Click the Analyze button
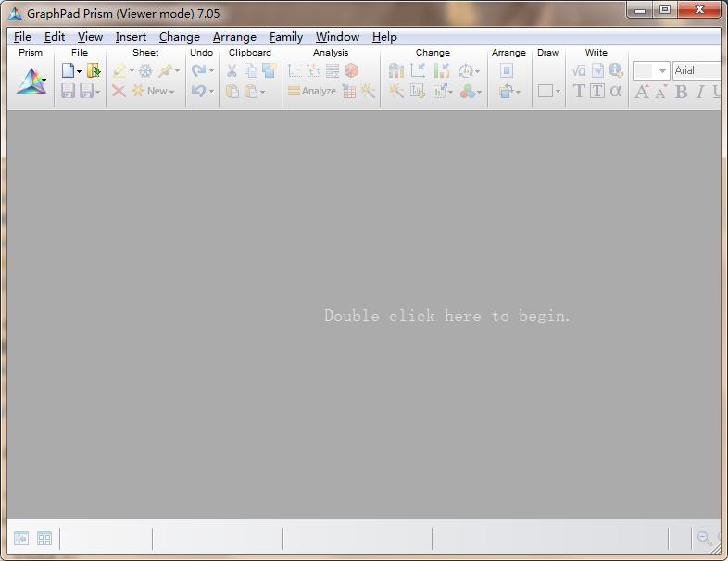This screenshot has height=561, width=728. point(312,91)
